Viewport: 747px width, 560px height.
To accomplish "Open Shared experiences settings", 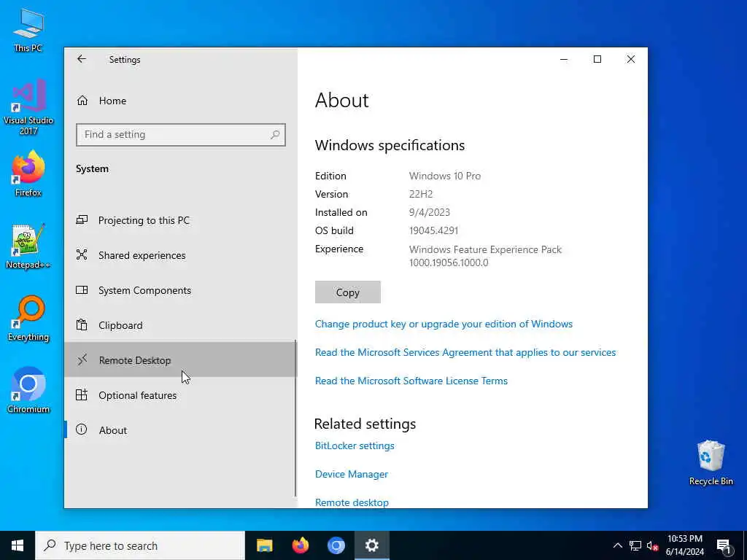I will (x=180, y=255).
